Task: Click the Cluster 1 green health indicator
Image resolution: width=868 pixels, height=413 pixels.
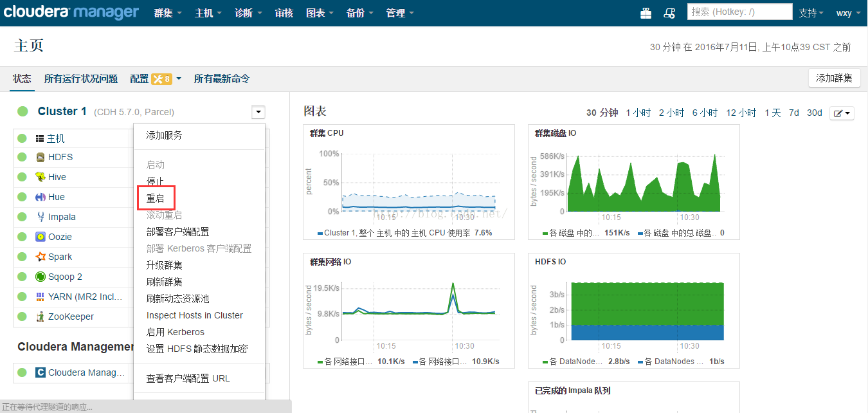Action: click(x=23, y=111)
